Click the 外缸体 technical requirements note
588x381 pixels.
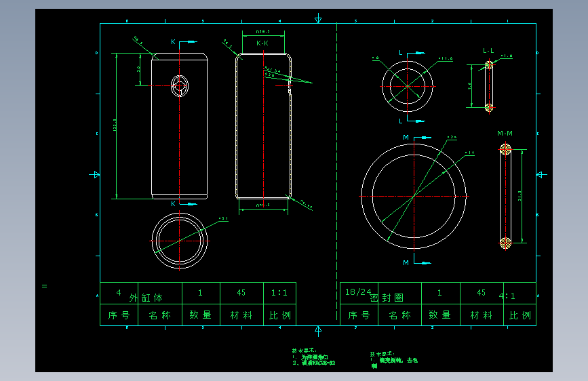313,357
